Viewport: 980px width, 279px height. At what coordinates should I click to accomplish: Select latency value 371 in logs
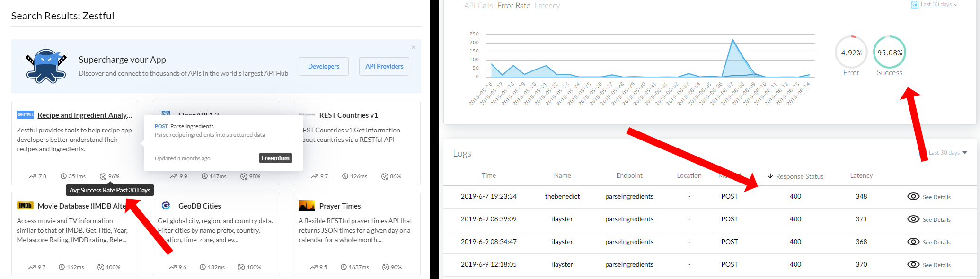point(861,219)
